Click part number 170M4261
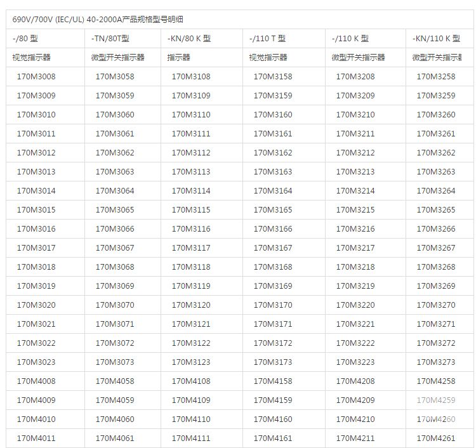Viewport: 476px width, 448px height. click(436, 438)
